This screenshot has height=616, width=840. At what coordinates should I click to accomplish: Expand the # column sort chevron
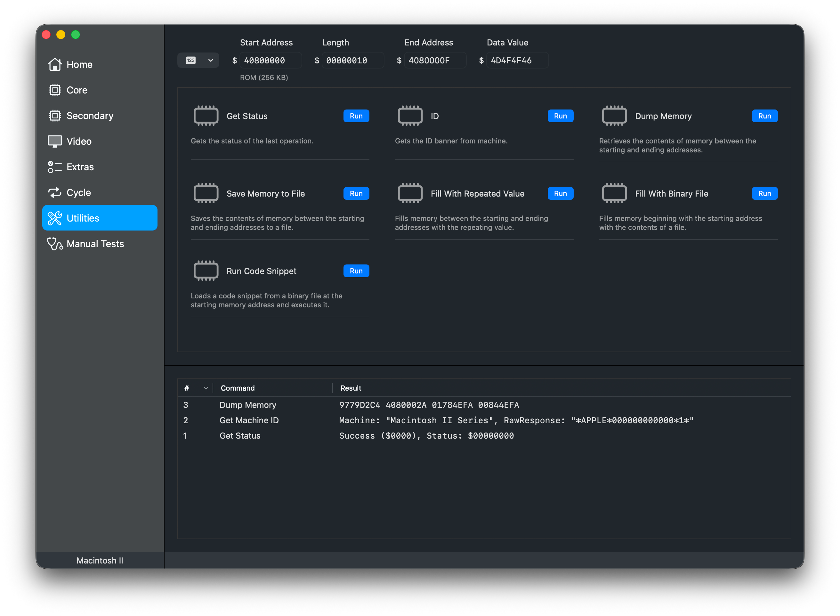(206, 388)
